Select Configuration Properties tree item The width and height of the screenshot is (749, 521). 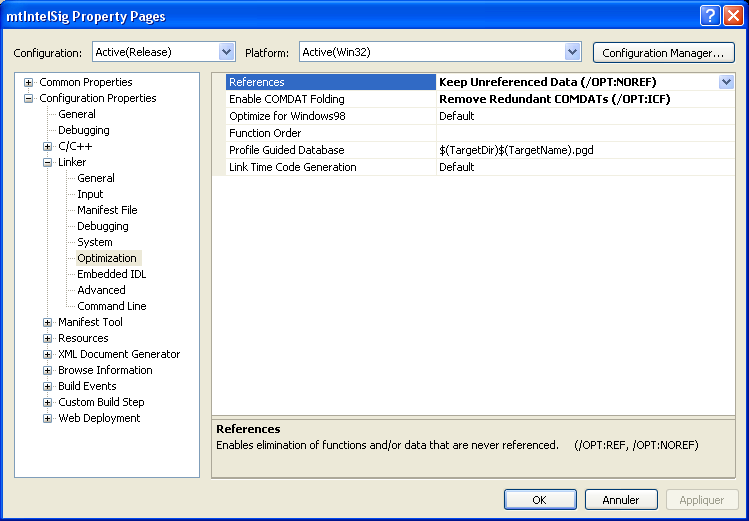pyautogui.click(x=97, y=98)
